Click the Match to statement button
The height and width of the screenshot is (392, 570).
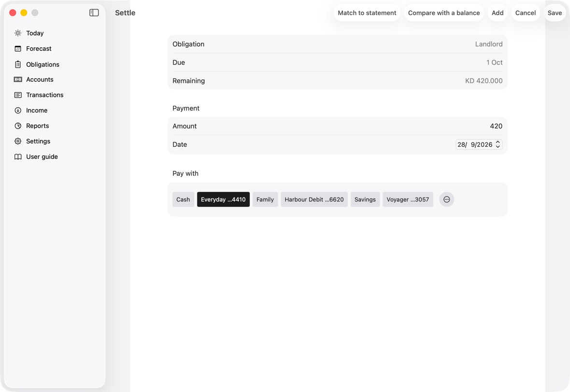pyautogui.click(x=367, y=13)
